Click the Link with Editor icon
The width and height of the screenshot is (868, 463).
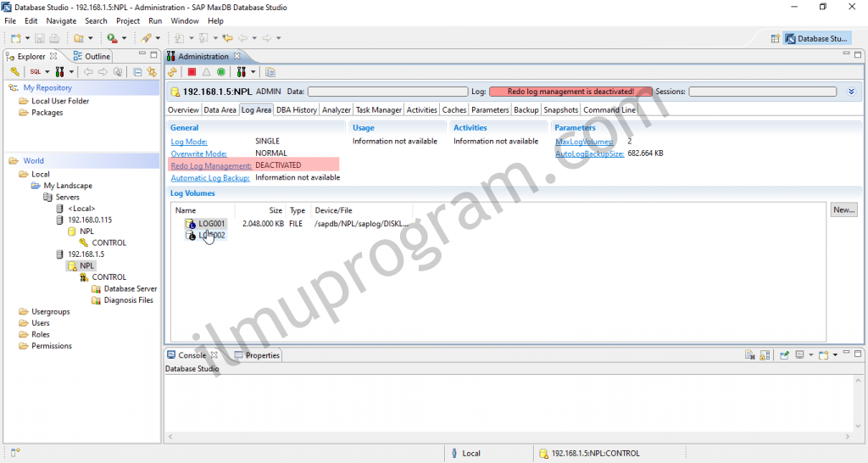152,72
